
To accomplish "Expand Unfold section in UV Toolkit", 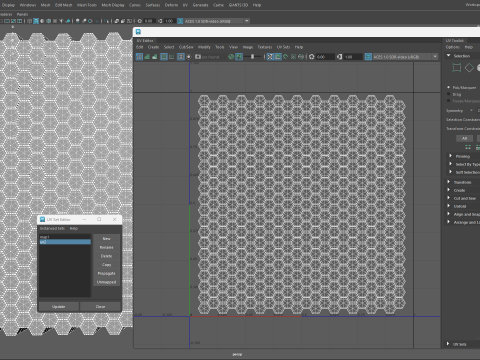I will point(449,206).
